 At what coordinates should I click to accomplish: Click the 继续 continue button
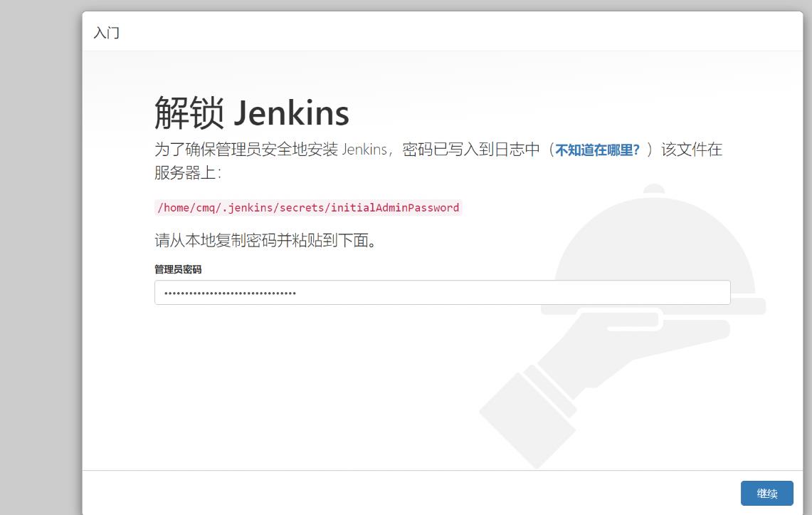pyautogui.click(x=766, y=493)
